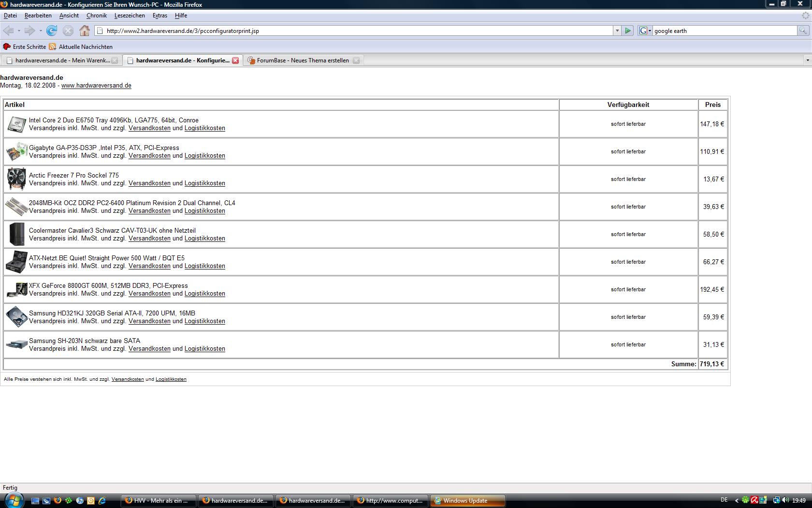Close the active 'Konfigurie...' tab
Screen dimensions: 812x508
235,60
